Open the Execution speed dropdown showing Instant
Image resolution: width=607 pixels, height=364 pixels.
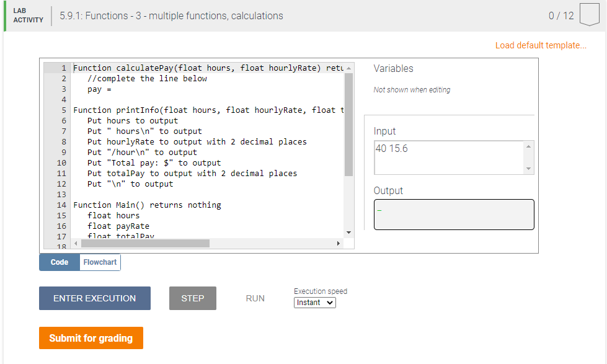[x=314, y=303]
